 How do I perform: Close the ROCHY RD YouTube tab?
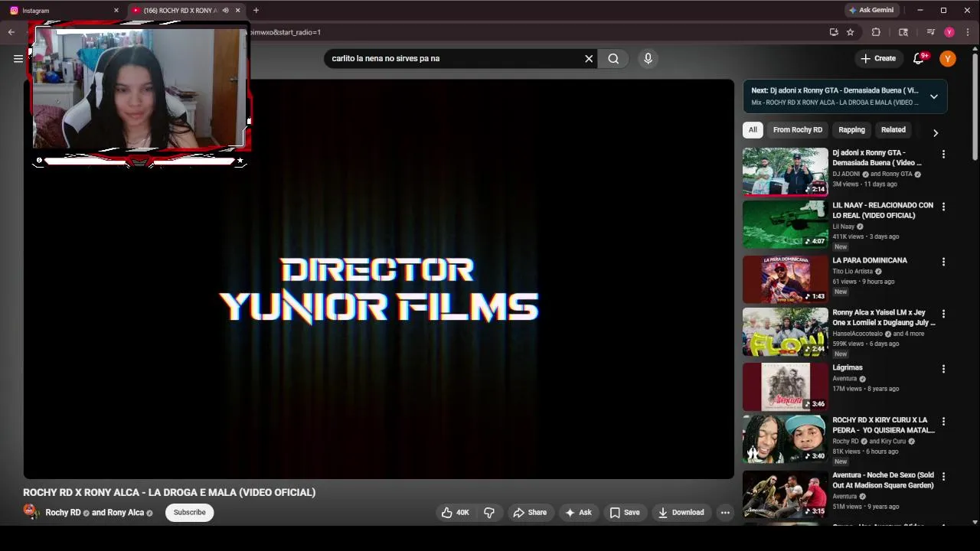[x=237, y=11]
